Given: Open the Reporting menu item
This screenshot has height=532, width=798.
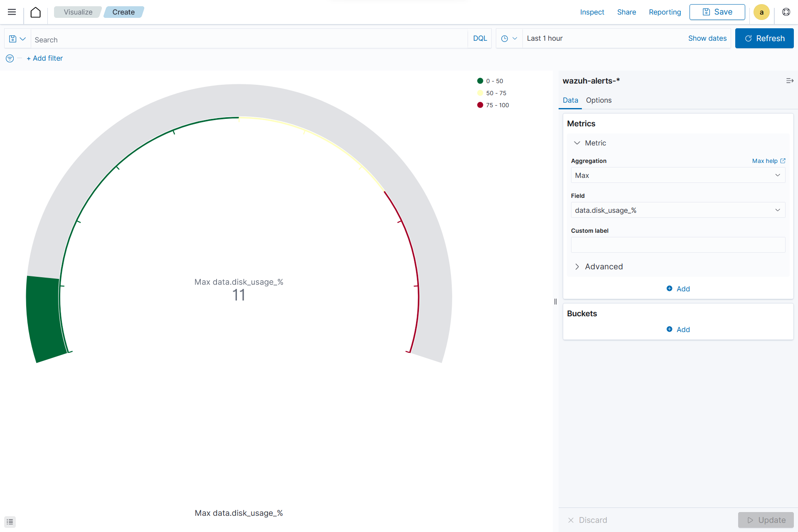Looking at the screenshot, I should (x=665, y=12).
